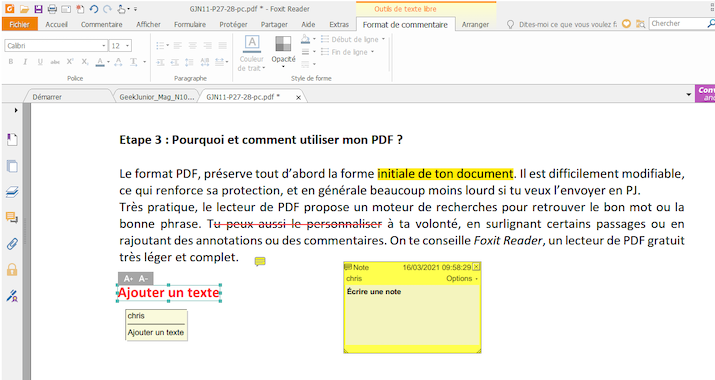The width and height of the screenshot is (715, 380).
Task: Click the character spacing AB icon
Action: pyautogui.click(x=205, y=62)
